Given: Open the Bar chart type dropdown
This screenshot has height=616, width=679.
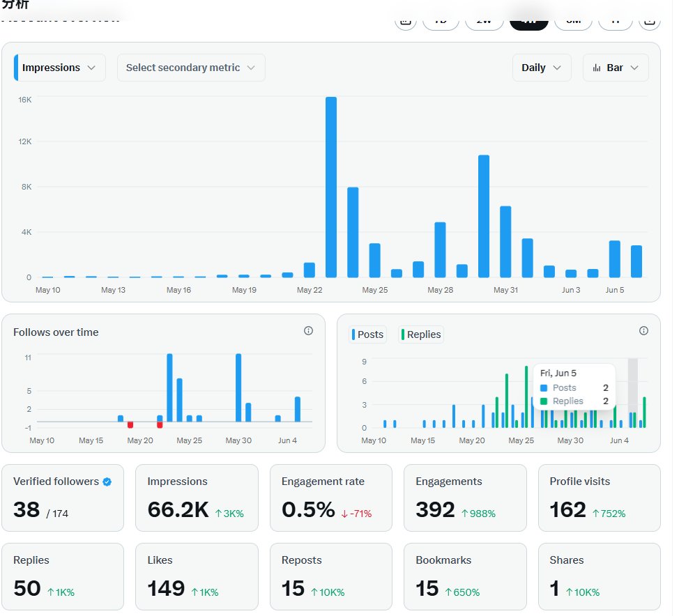Looking at the screenshot, I should 616,68.
